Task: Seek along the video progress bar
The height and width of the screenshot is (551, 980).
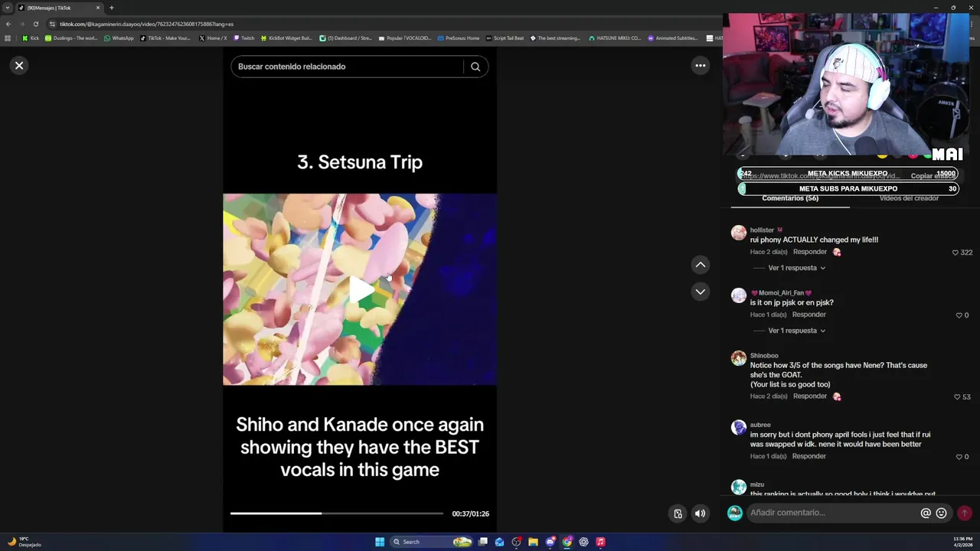Action: coord(337,514)
